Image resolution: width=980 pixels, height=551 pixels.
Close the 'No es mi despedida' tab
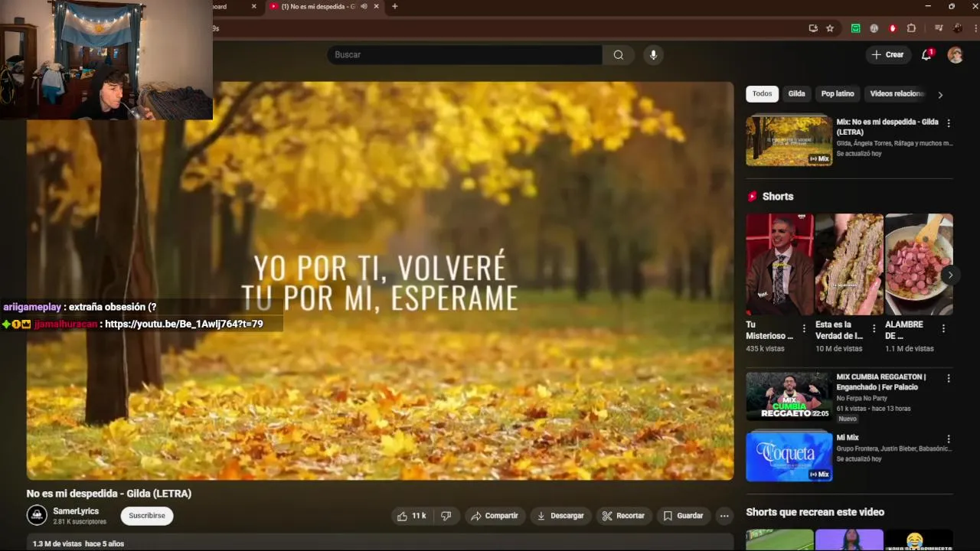tap(376, 6)
